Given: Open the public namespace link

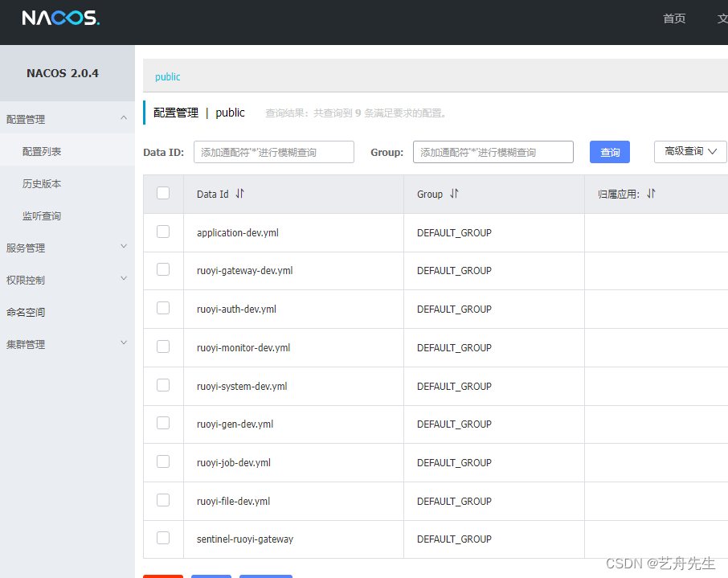Looking at the screenshot, I should tap(167, 76).
